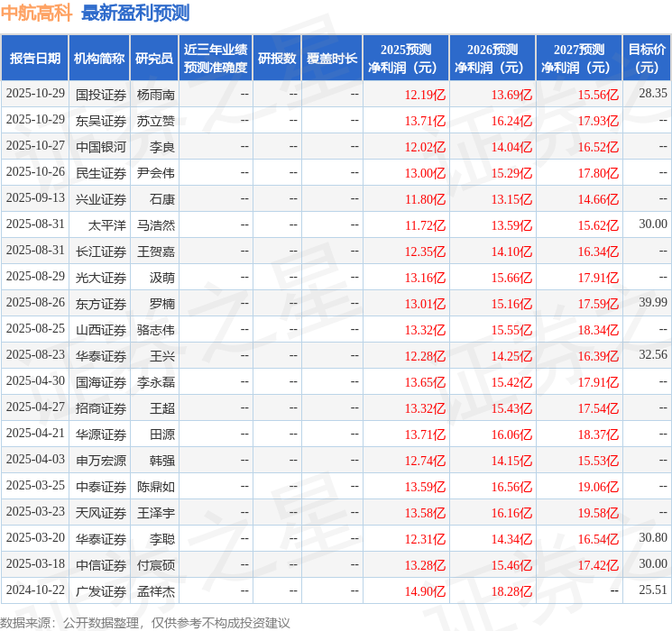Click the 广发证券 institution name
This screenshot has height=631, width=672.
coord(100,591)
